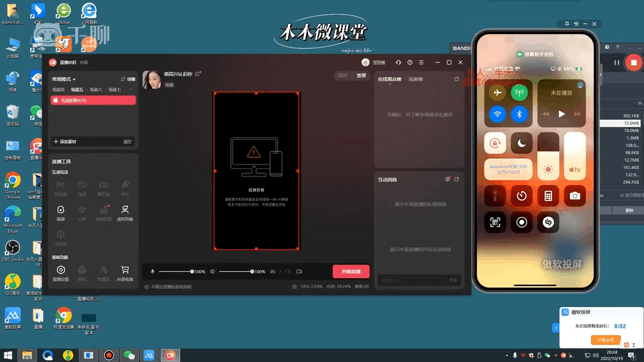
Task: Open 直播设置 live settings
Action: 60,274
